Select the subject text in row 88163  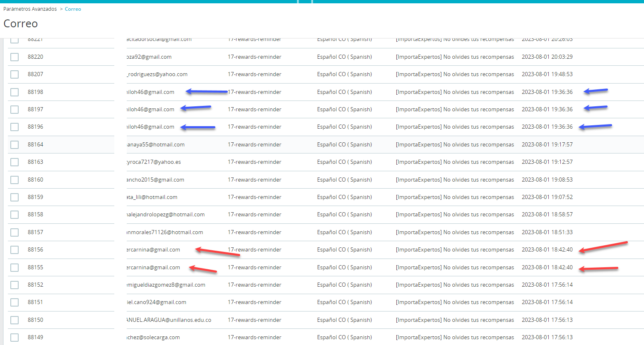pos(455,162)
